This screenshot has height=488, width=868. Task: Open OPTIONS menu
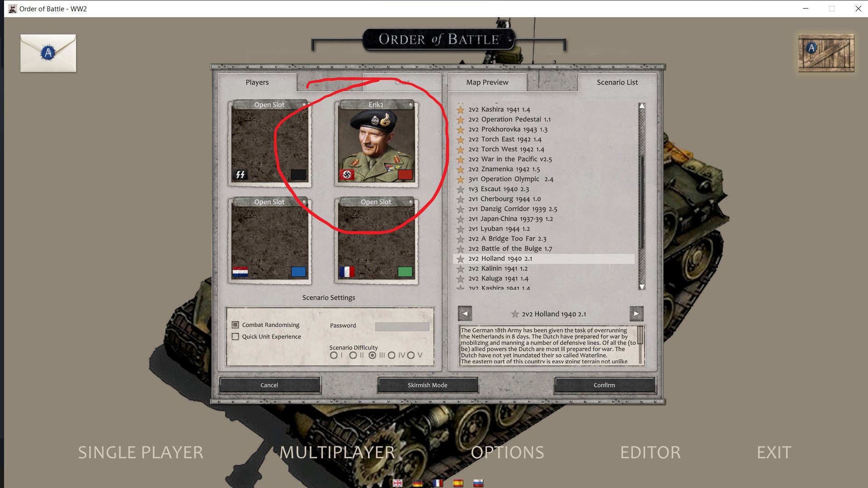[x=507, y=452]
